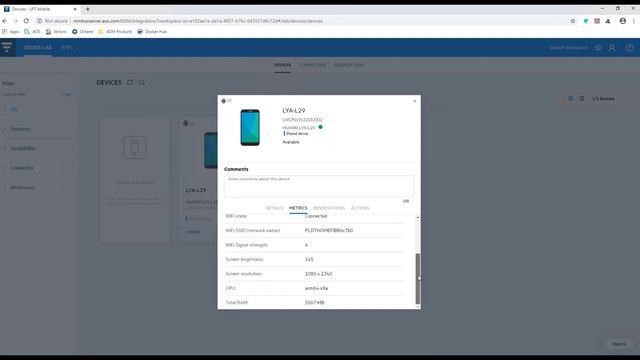Click the LYA-L29 device name in dialog

tap(293, 111)
